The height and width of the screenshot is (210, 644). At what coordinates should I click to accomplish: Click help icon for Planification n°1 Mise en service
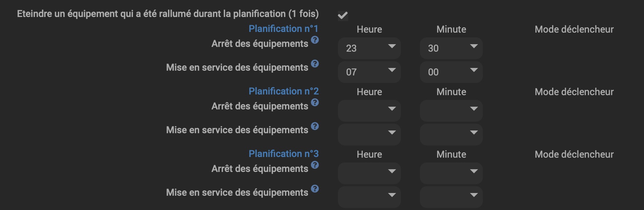(315, 64)
